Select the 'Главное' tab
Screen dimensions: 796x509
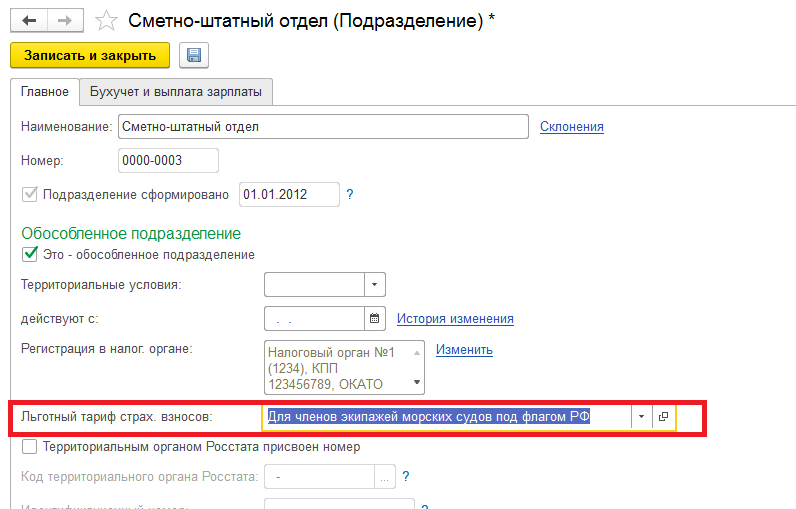click(x=45, y=92)
